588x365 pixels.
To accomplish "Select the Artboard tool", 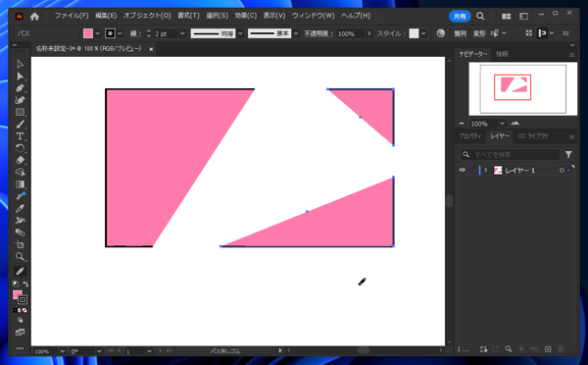I will (x=20, y=244).
